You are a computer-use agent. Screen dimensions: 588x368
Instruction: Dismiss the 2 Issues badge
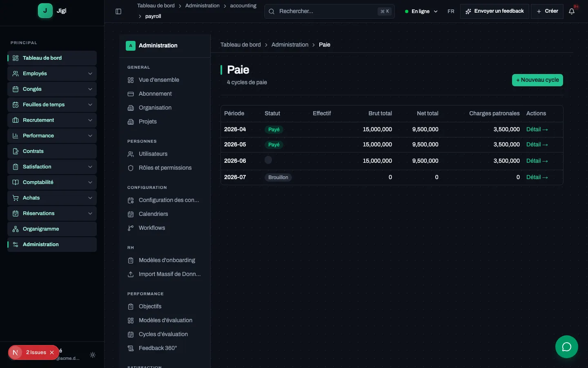(52, 352)
